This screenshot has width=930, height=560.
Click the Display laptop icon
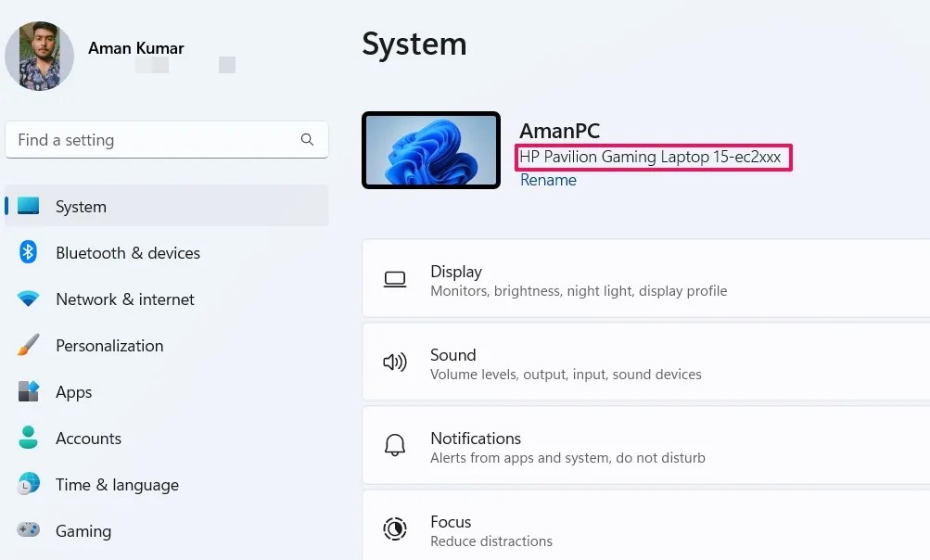[394, 279]
